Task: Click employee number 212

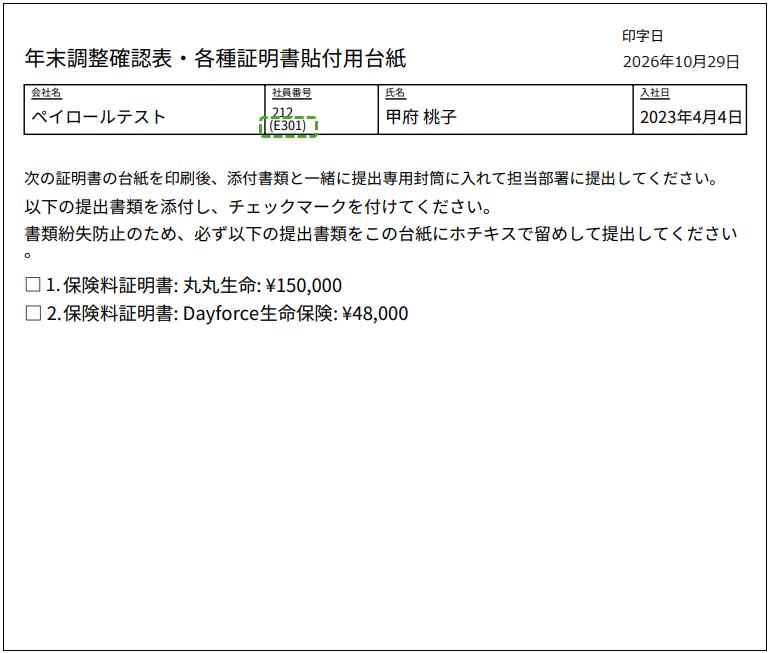Action: [282, 112]
